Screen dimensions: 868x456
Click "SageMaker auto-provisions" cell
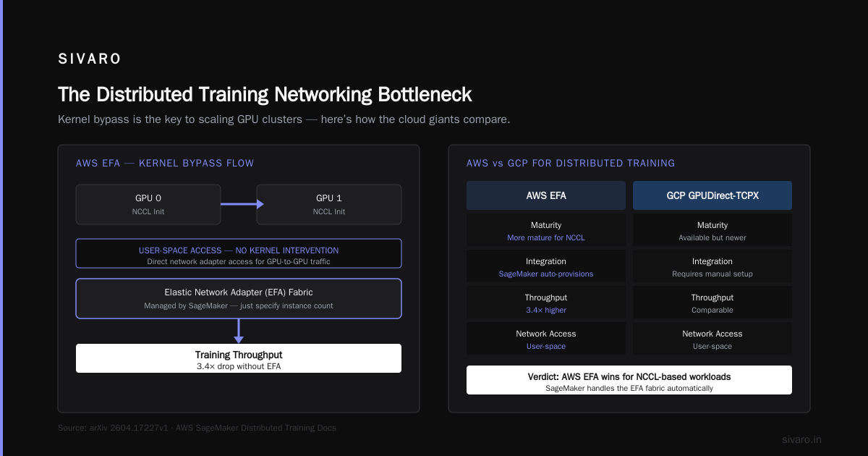click(x=546, y=274)
